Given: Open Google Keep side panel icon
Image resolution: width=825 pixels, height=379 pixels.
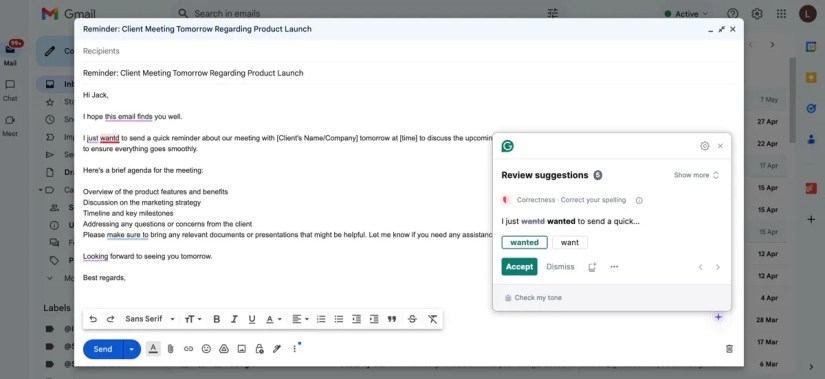Looking at the screenshot, I should tap(811, 78).
